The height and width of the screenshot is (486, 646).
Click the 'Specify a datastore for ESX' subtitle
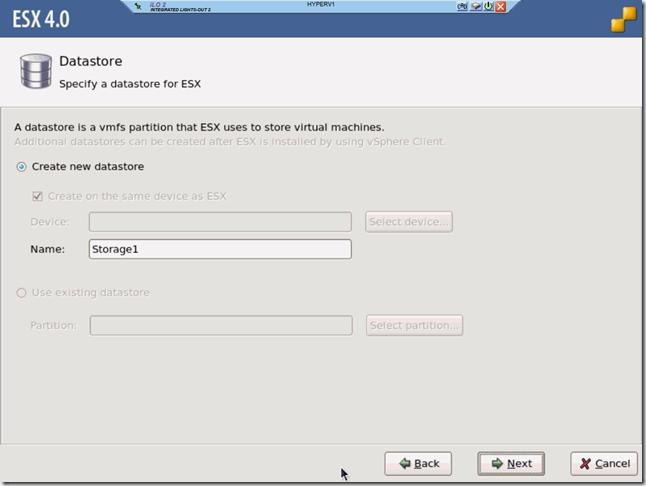(x=130, y=84)
